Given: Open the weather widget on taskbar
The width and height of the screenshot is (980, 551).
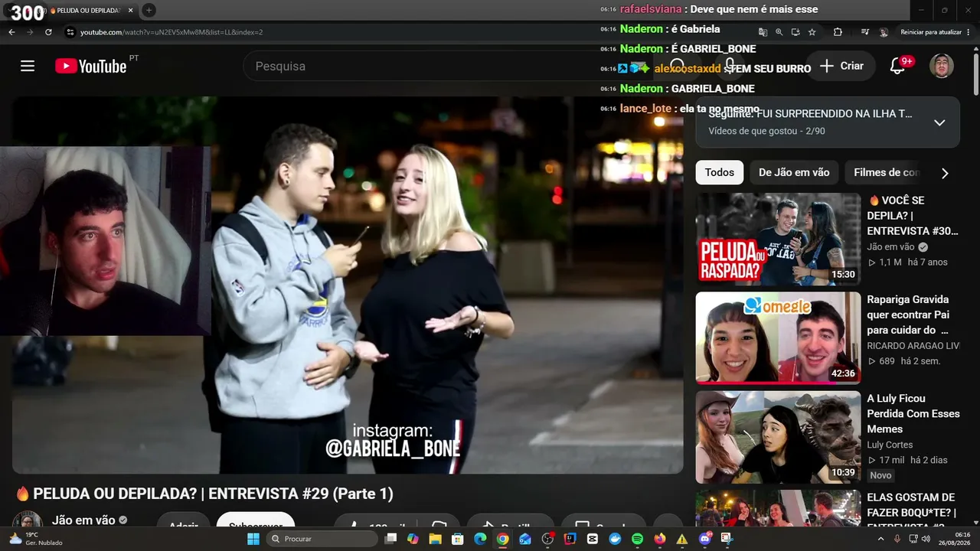Looking at the screenshot, I should click(36, 539).
